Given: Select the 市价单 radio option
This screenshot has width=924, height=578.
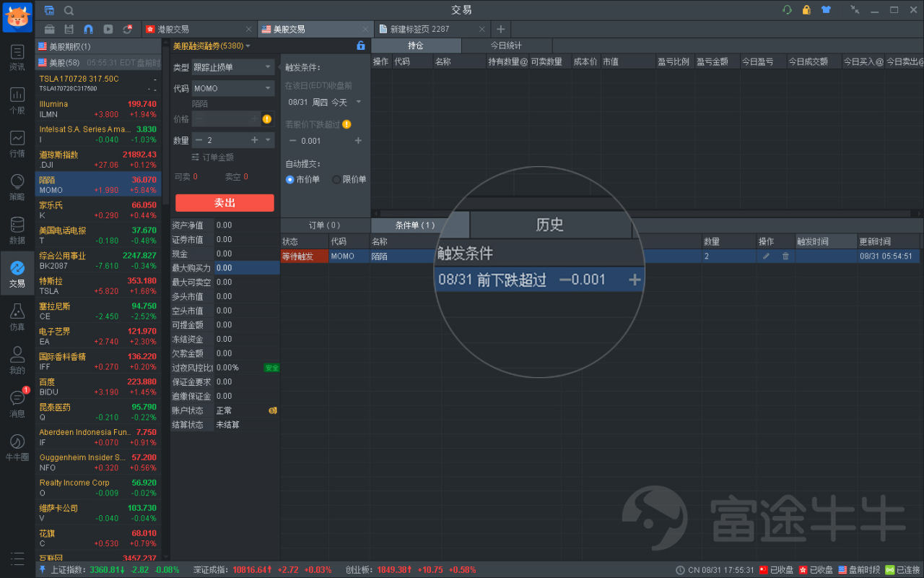Looking at the screenshot, I should (x=290, y=179).
